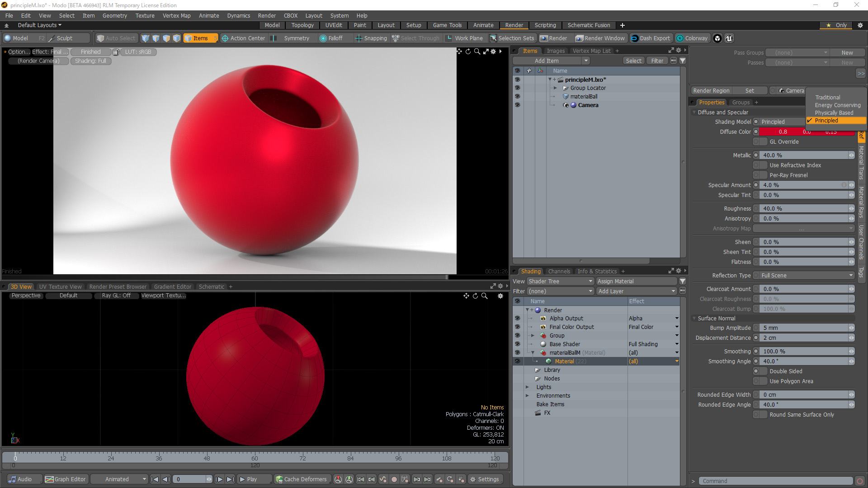Viewport: 868px width, 488px height.
Task: Expand the Lights tree entry
Action: pos(528,387)
